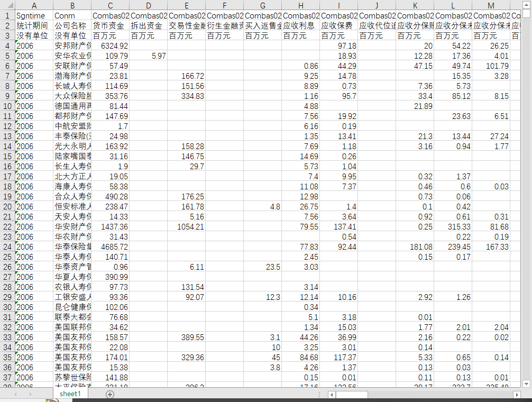
Task: Click the 应收利息 header cell
Action: (300, 26)
